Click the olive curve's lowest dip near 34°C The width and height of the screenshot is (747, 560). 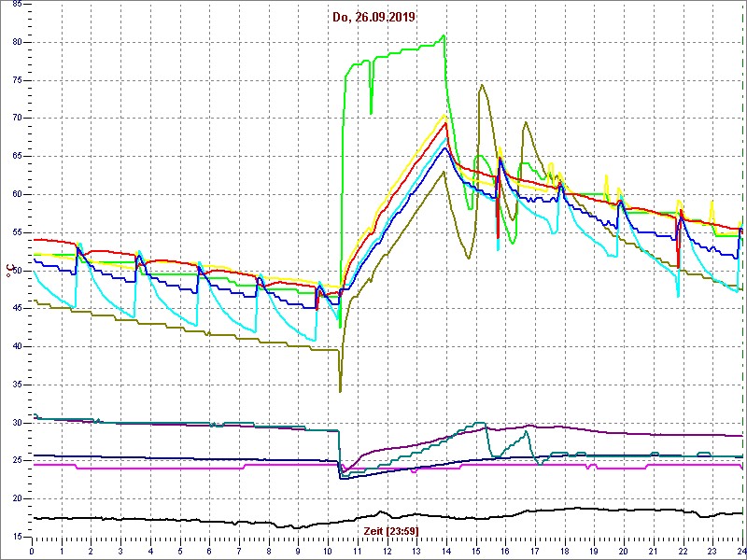click(x=340, y=391)
